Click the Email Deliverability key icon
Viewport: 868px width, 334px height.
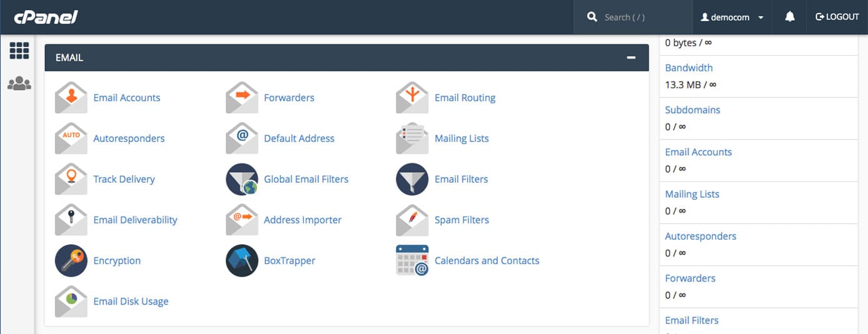tap(71, 220)
